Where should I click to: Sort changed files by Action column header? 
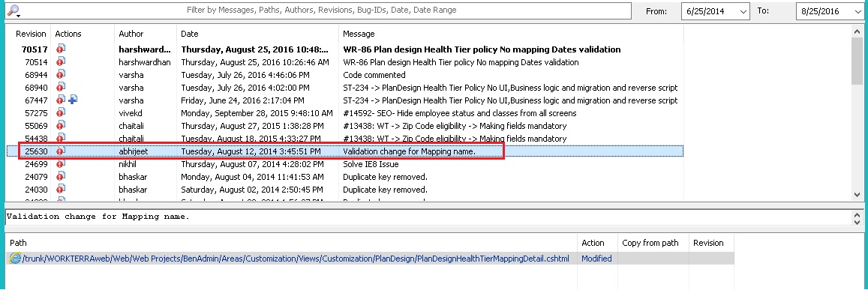coord(593,243)
